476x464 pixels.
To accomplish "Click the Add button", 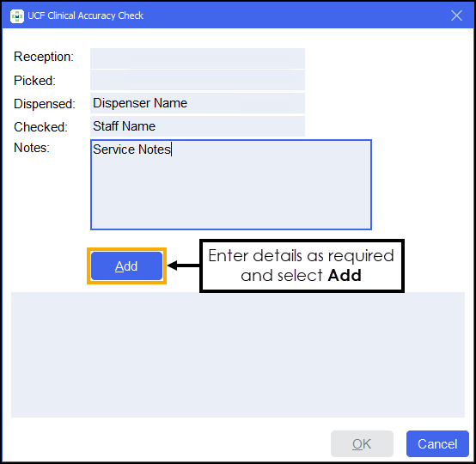I will (x=126, y=266).
